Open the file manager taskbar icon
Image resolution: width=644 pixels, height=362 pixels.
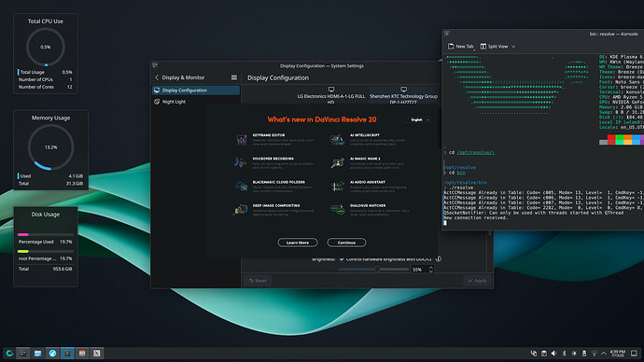click(x=37, y=353)
